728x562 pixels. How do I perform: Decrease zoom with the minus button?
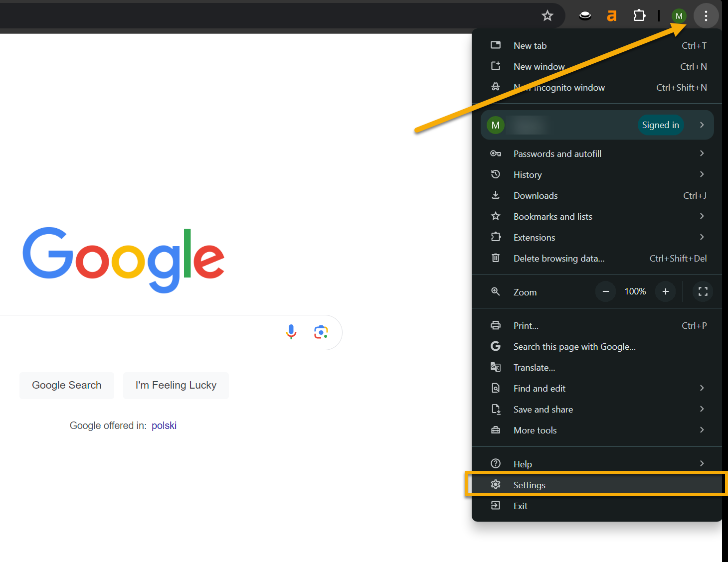tap(606, 291)
